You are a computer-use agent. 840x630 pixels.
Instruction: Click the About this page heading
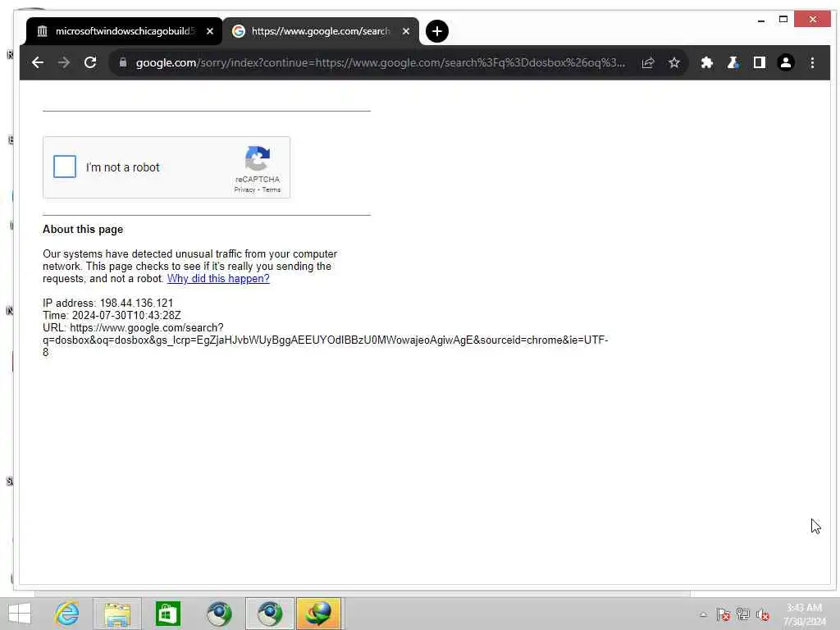point(83,230)
